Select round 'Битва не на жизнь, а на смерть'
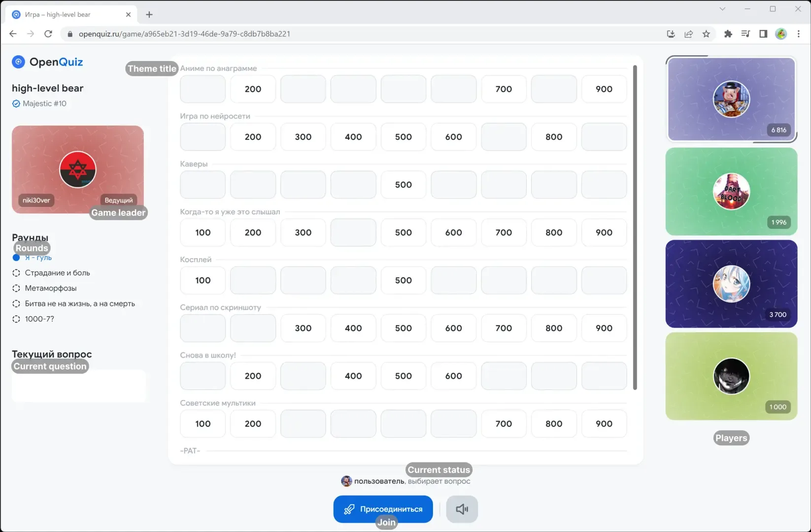Viewport: 811px width, 532px height. pyautogui.click(x=73, y=303)
